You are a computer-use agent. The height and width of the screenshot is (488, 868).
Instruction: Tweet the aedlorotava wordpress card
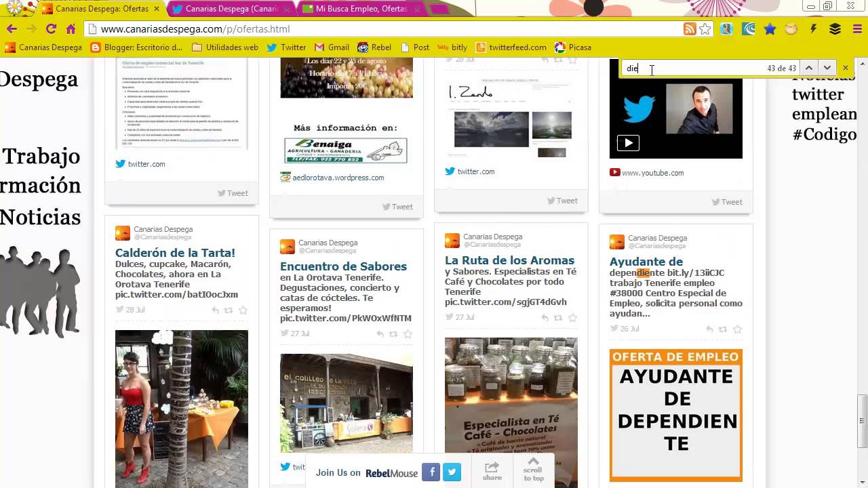(x=397, y=207)
